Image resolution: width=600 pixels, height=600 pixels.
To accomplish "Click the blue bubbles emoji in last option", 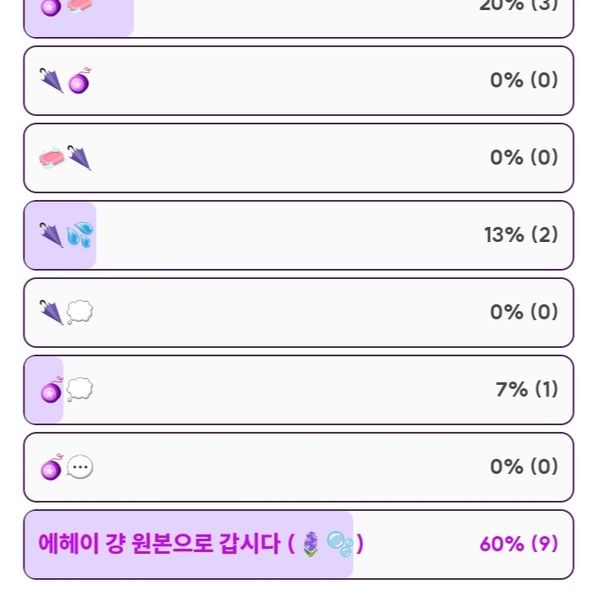I will 340,544.
